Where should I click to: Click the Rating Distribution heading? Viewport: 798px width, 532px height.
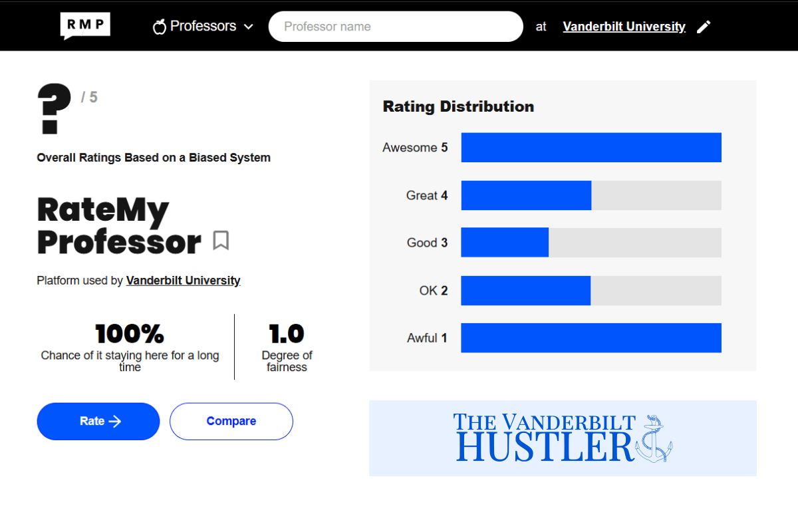click(458, 106)
